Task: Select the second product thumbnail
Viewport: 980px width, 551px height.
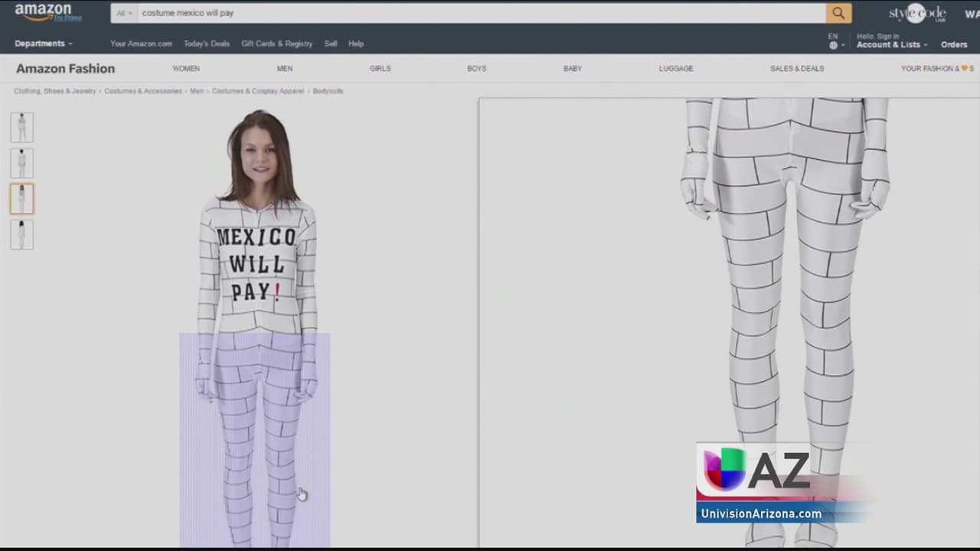Action: [21, 163]
